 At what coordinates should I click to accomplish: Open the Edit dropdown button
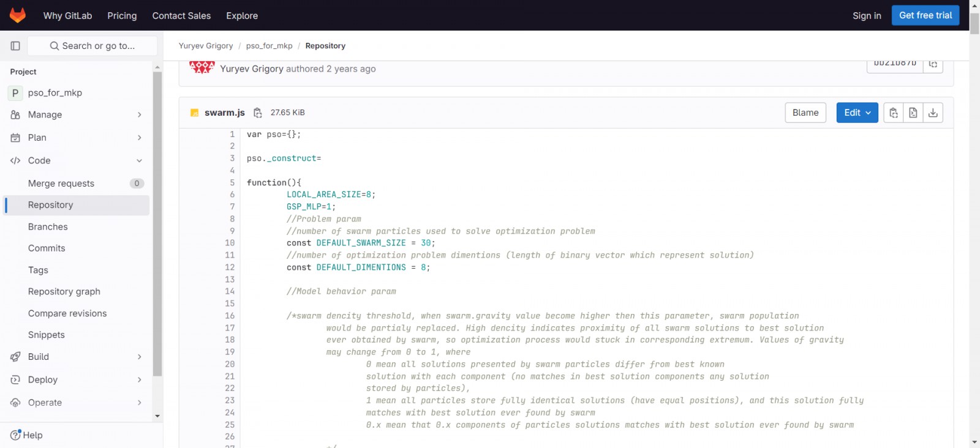(x=857, y=113)
